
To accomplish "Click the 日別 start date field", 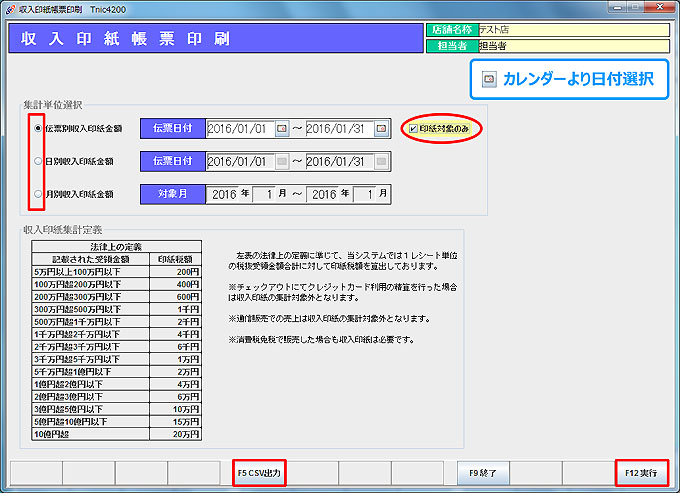I will click(x=240, y=161).
